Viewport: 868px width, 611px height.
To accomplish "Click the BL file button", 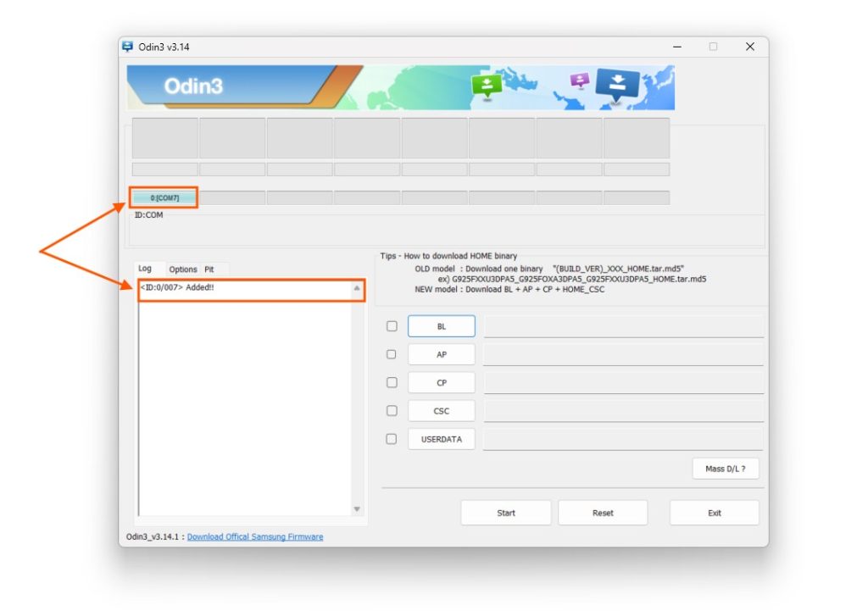I will pyautogui.click(x=441, y=326).
